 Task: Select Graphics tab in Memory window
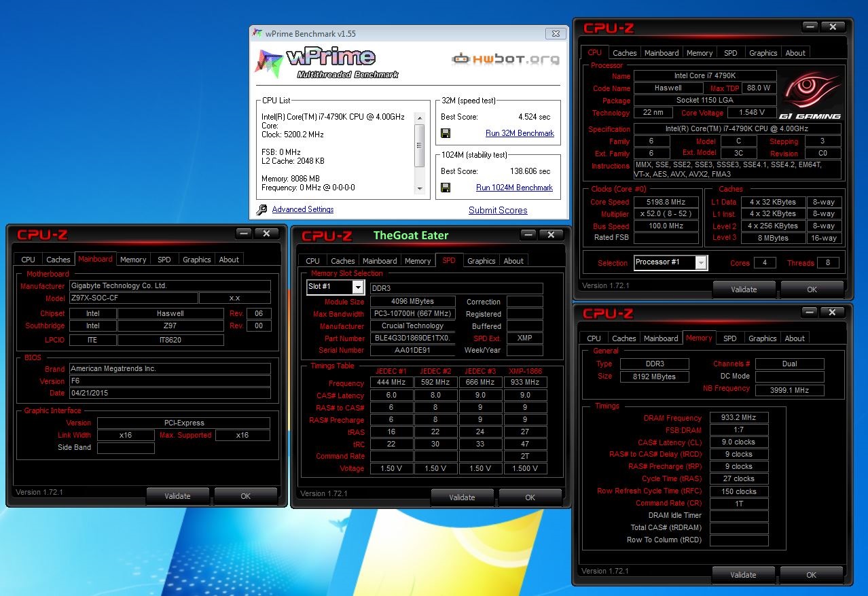coord(763,338)
